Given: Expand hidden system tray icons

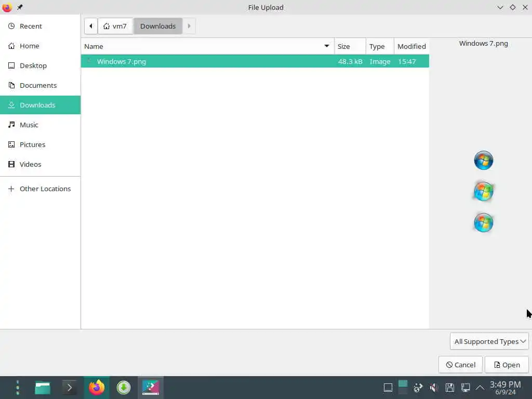Looking at the screenshot, I should click(480, 388).
